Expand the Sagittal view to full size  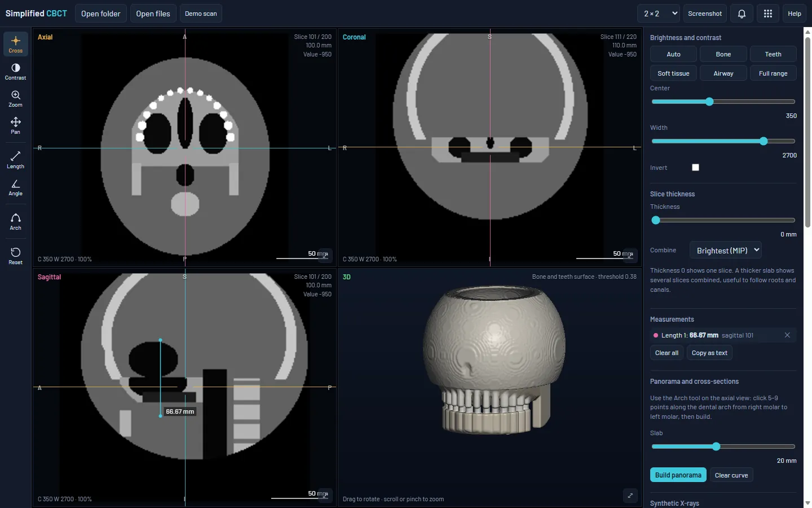325,495
